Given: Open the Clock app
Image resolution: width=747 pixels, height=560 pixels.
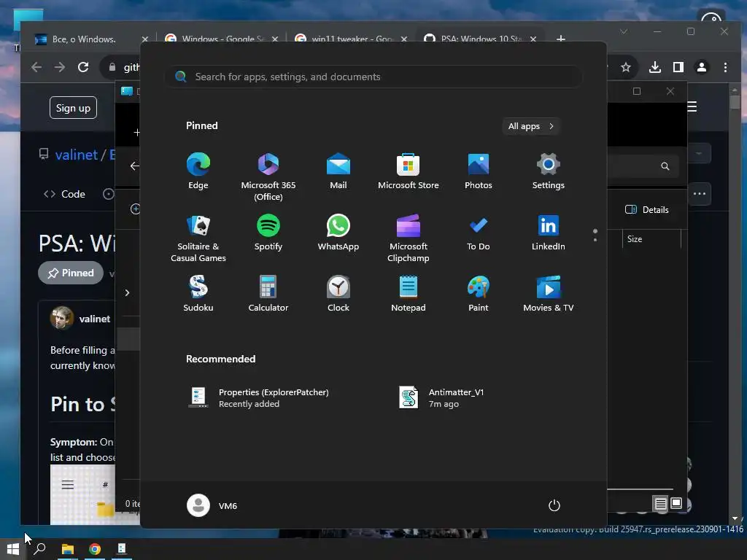Looking at the screenshot, I should coord(338,294).
